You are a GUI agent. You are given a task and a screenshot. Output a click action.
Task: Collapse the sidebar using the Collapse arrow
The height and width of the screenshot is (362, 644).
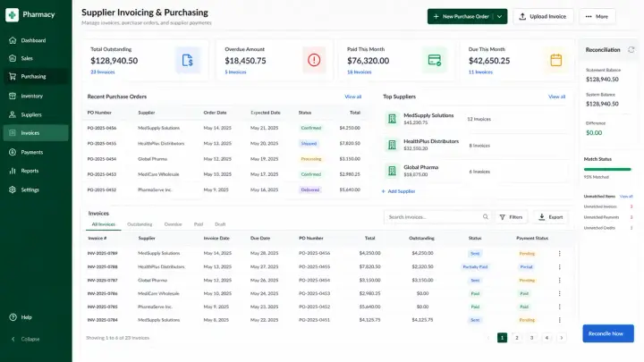13,339
